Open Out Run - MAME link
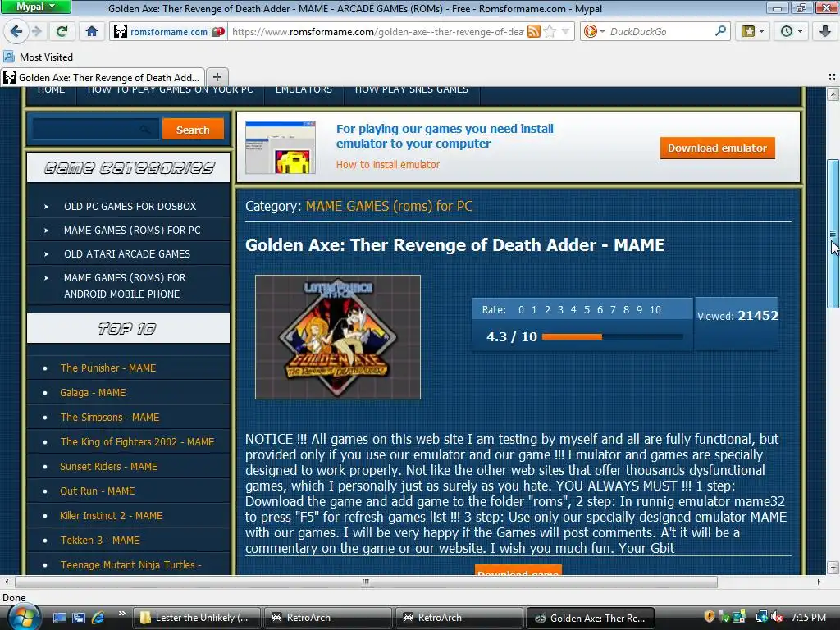Viewport: 840px width, 630px height. click(x=97, y=491)
